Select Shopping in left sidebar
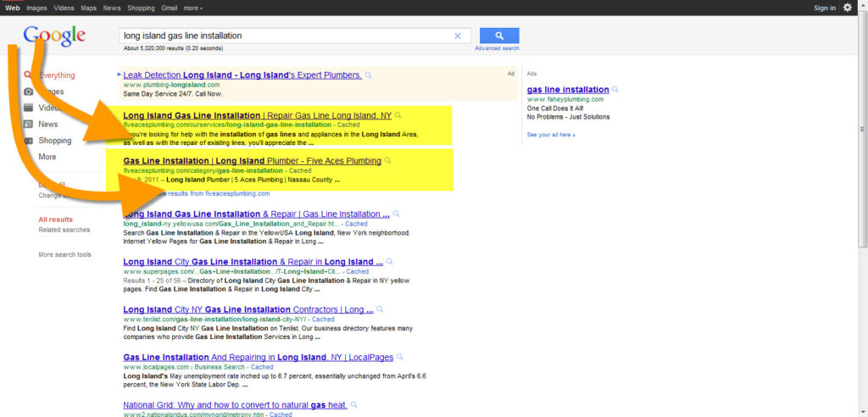This screenshot has height=417, width=868. 55,141
